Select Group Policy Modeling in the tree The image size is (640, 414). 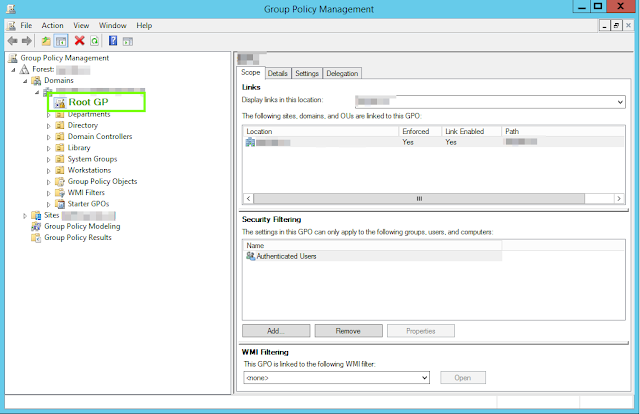pos(82,226)
